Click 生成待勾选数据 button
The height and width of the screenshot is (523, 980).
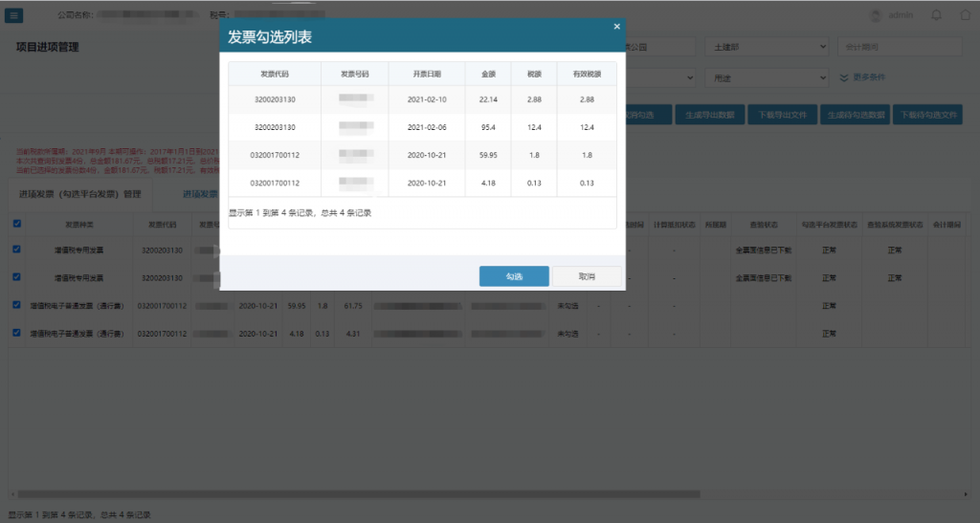tap(856, 115)
